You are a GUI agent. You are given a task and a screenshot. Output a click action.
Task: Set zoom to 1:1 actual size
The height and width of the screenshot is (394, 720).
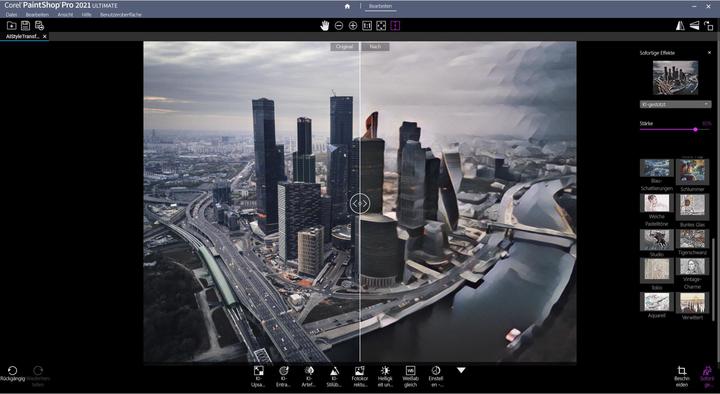coord(367,26)
